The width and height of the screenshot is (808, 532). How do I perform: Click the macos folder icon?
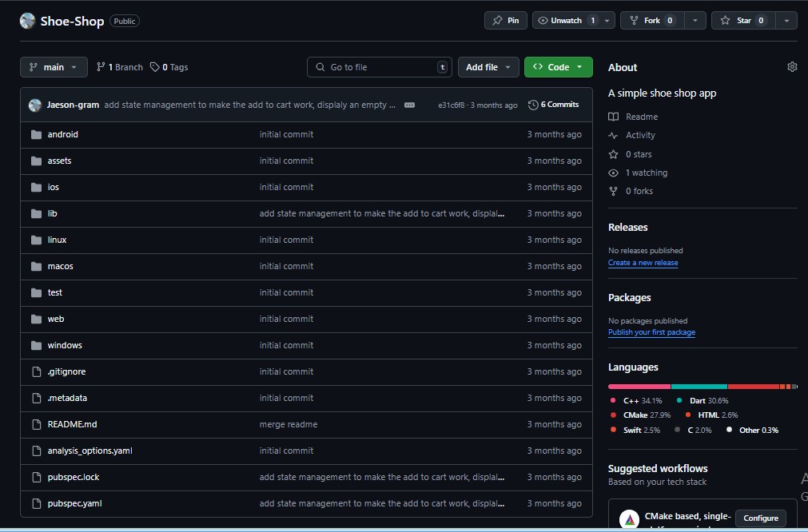pyautogui.click(x=36, y=266)
